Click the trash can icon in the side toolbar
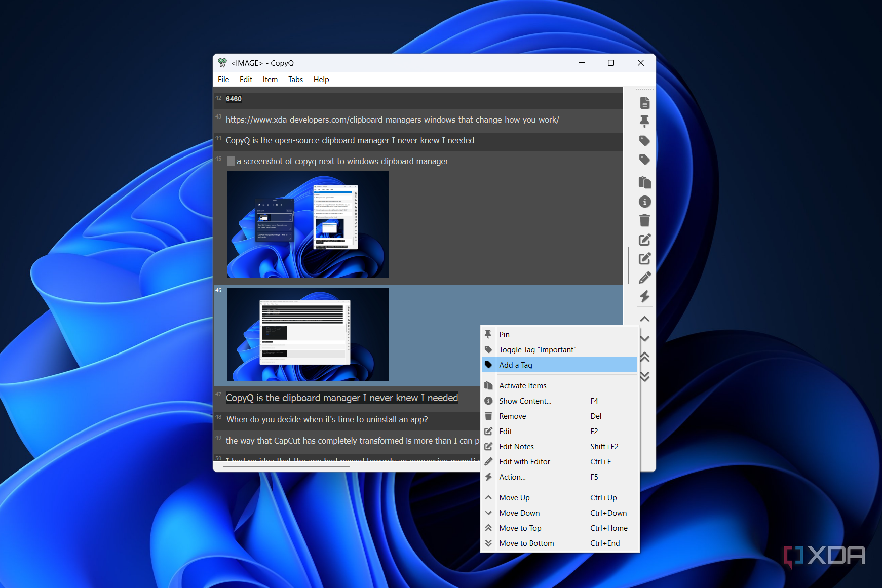Viewport: 882px width, 588px height. click(x=644, y=220)
